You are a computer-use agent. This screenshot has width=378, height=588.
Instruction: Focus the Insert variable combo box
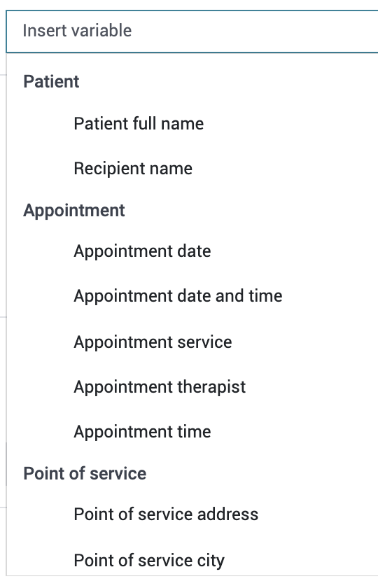[x=192, y=31]
